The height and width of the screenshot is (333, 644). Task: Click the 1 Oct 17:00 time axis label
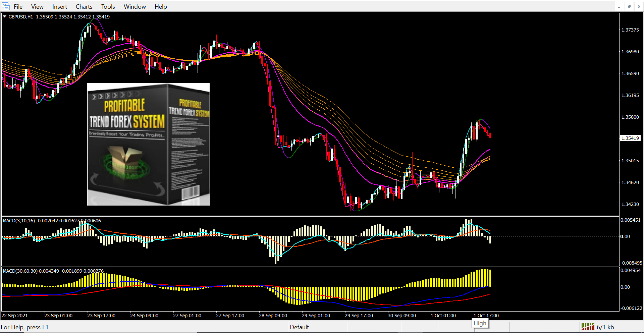[x=486, y=316]
